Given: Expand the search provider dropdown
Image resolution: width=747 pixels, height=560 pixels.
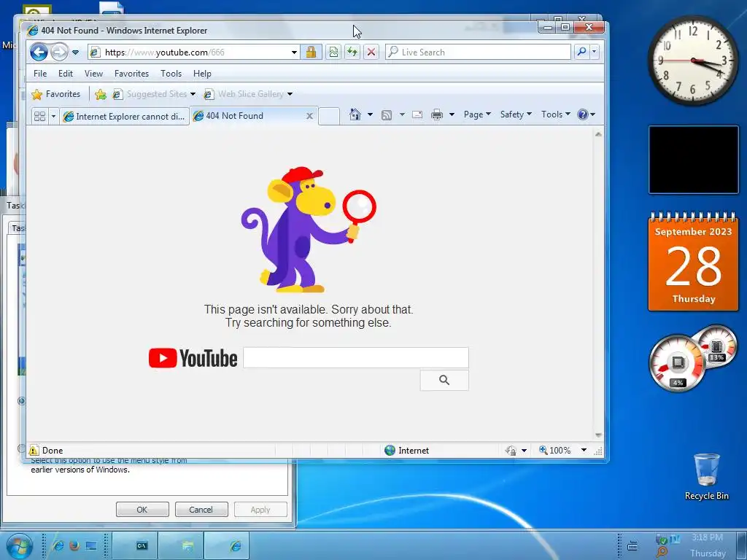Looking at the screenshot, I should click(x=594, y=52).
